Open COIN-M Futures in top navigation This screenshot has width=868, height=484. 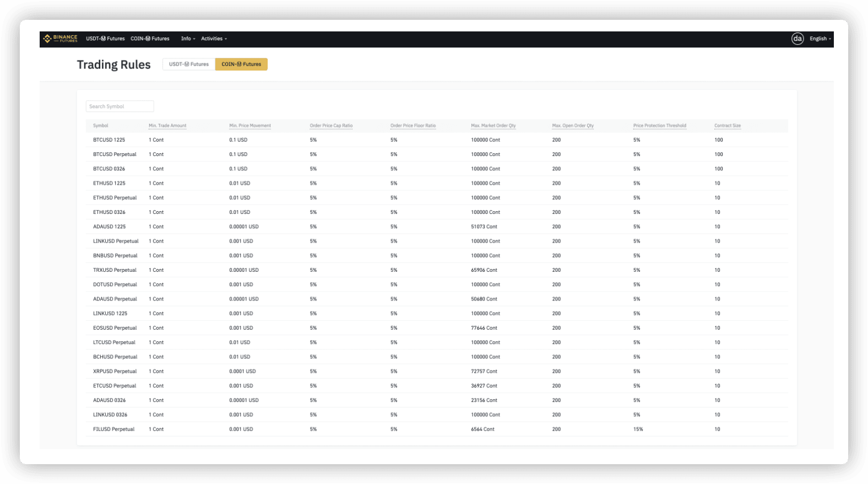(150, 39)
